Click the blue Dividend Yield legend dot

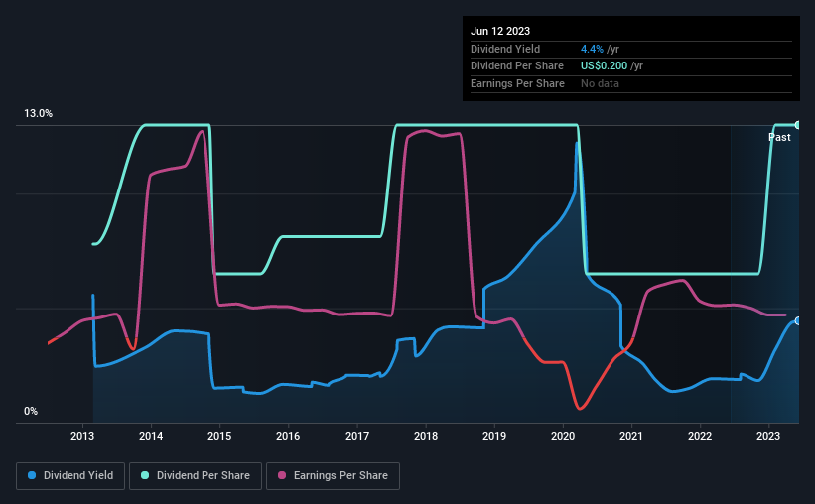(x=32, y=475)
